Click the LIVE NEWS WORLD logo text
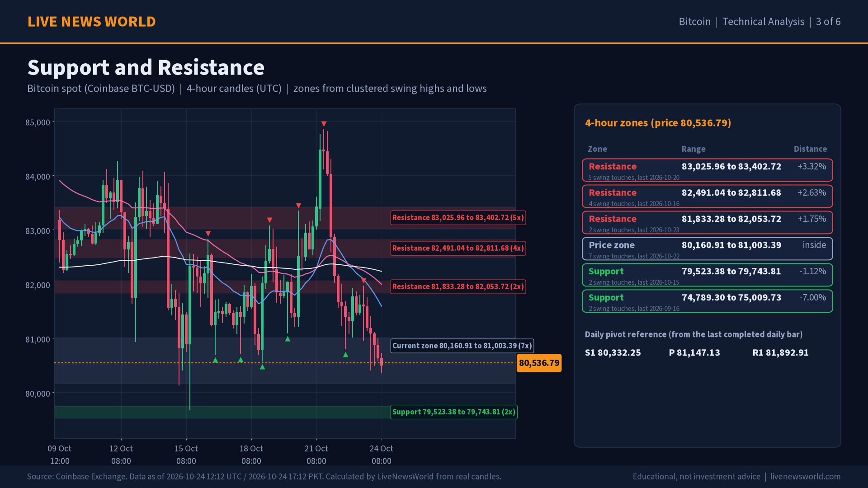868x488 pixels. 91,22
